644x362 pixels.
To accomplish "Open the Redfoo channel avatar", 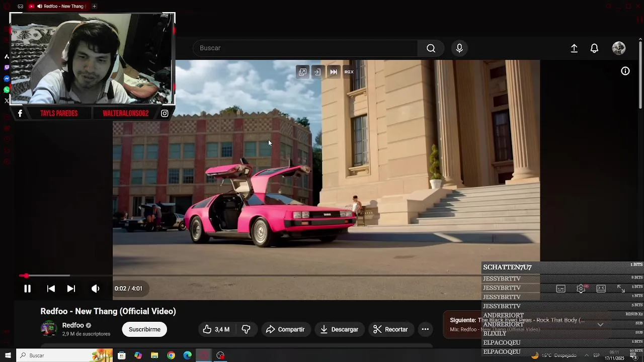I will [x=49, y=329].
